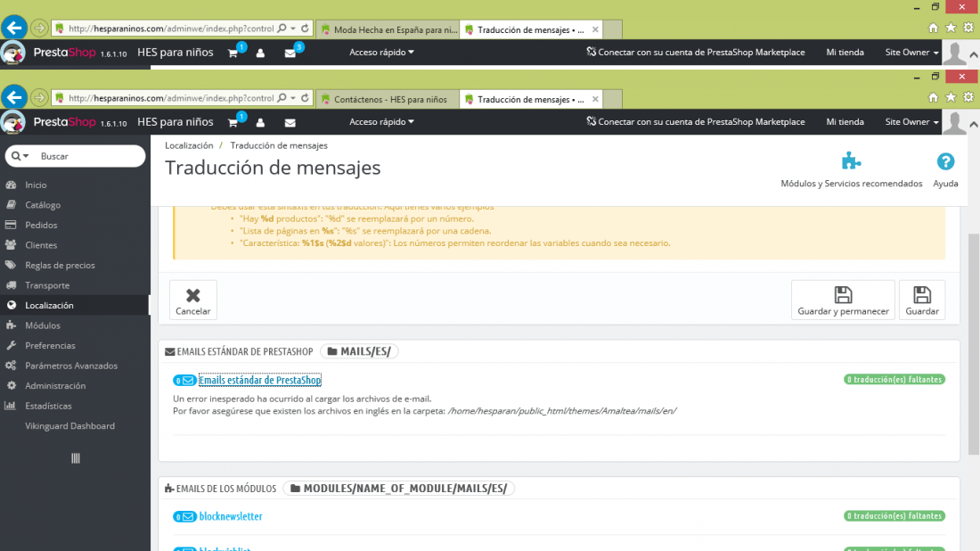This screenshot has width=980, height=551.
Task: Click back window's refresh icon
Action: [x=305, y=29]
